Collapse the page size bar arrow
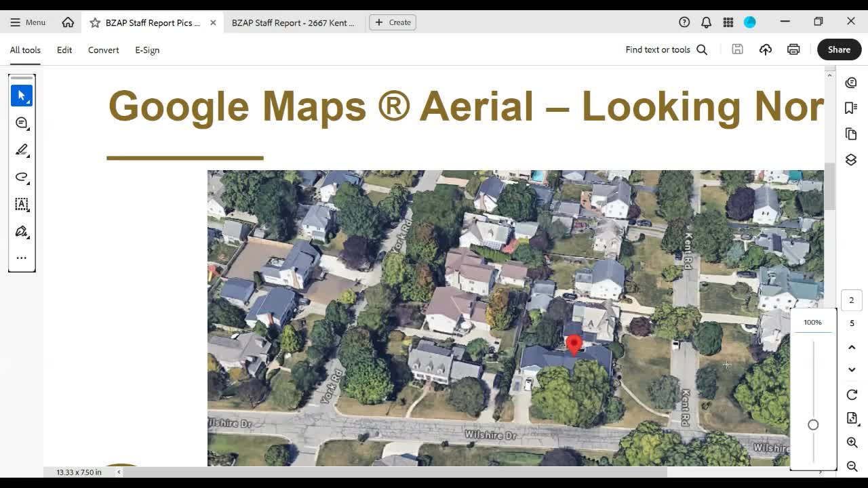868x488 pixels. coord(119,470)
